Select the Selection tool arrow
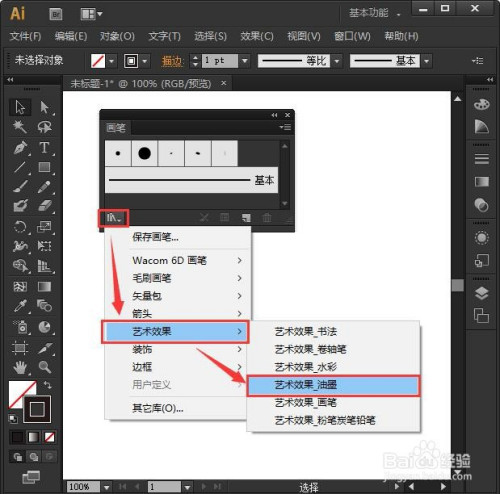Image resolution: width=500 pixels, height=494 pixels. click(x=20, y=107)
